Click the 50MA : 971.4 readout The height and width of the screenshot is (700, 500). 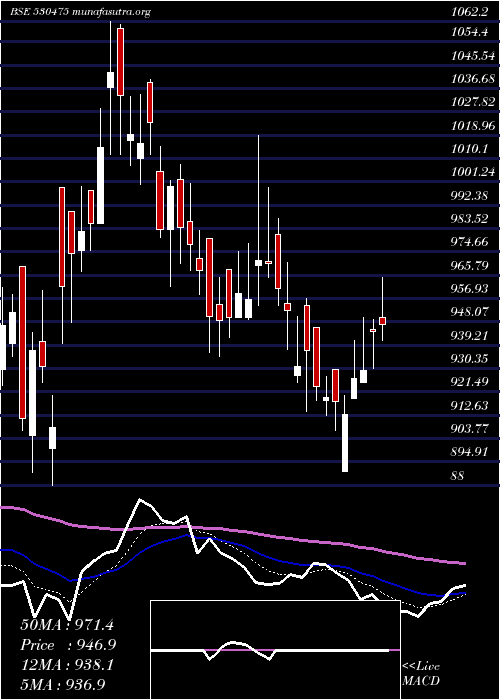coord(66,624)
